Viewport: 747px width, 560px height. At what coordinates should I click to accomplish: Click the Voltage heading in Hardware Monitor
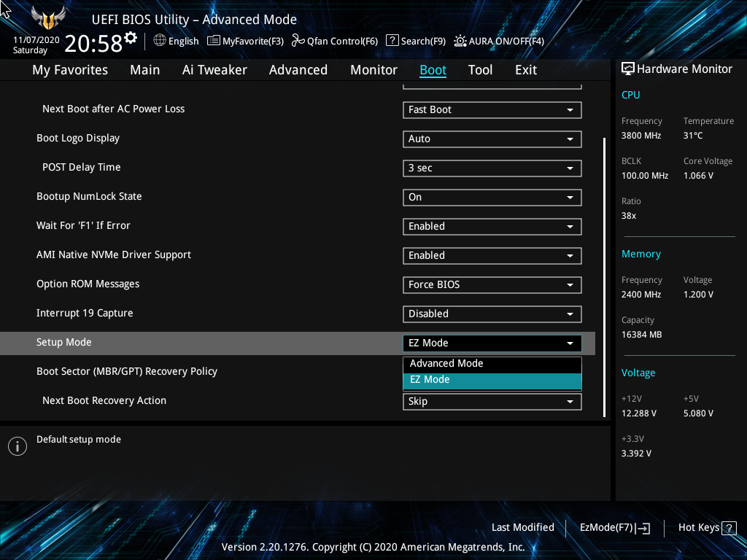(638, 373)
